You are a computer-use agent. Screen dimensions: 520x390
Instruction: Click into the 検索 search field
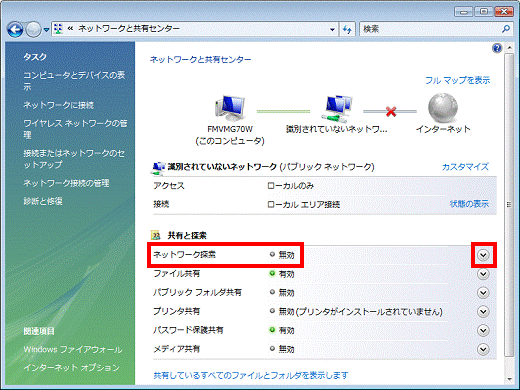[430, 29]
